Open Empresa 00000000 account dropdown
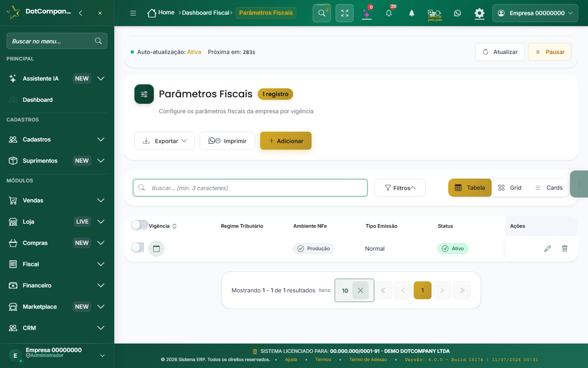588x368 pixels. [x=535, y=13]
